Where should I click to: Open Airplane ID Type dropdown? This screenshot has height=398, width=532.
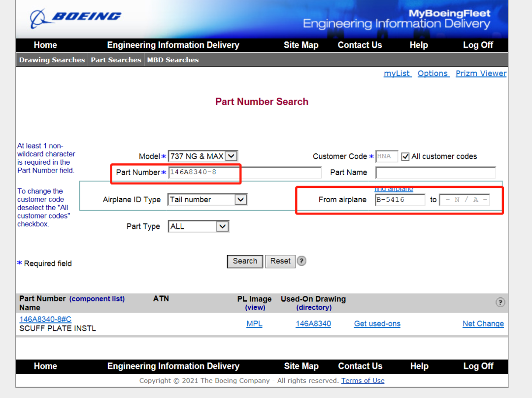click(207, 200)
